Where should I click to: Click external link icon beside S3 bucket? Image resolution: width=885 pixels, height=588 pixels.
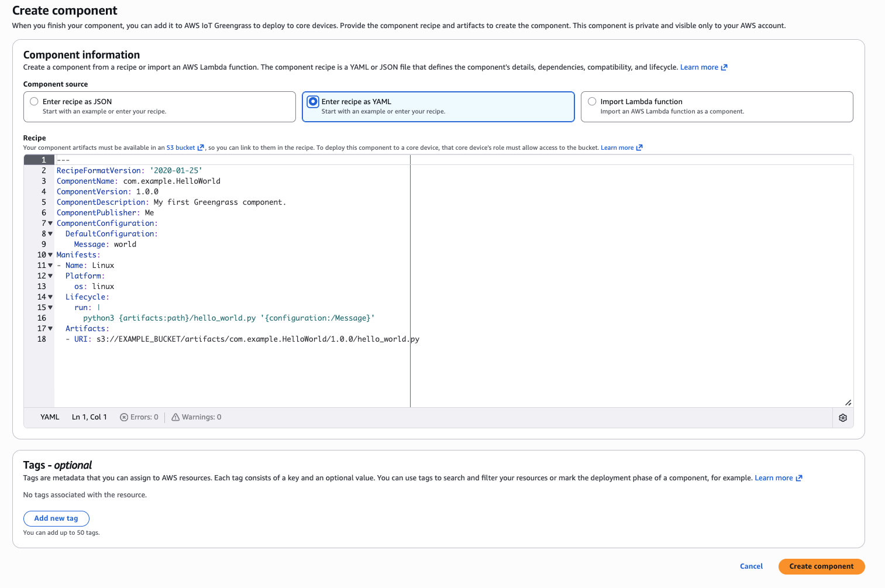click(x=201, y=147)
